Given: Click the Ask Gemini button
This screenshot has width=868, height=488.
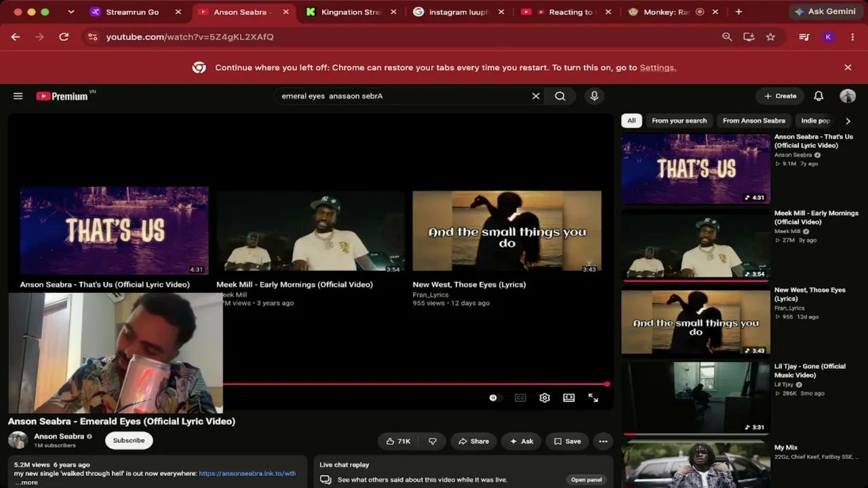Looking at the screenshot, I should (825, 12).
